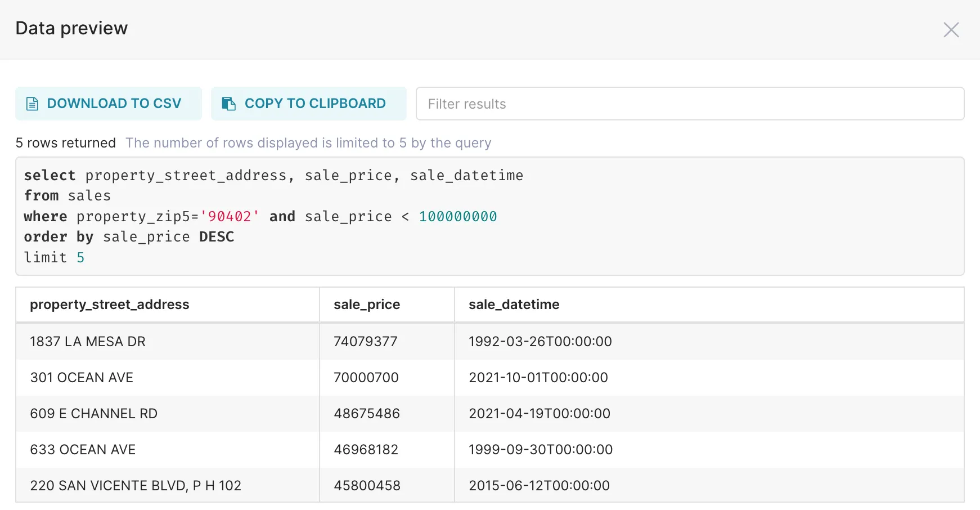The height and width of the screenshot is (510, 980).
Task: Select the sale_price column header
Action: point(367,305)
